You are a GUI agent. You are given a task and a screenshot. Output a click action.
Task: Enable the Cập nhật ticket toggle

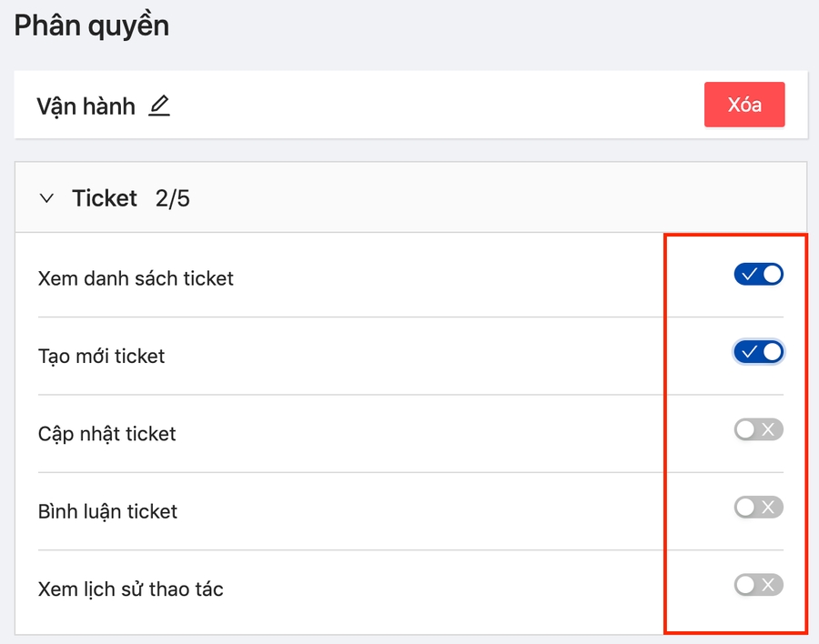[758, 429]
